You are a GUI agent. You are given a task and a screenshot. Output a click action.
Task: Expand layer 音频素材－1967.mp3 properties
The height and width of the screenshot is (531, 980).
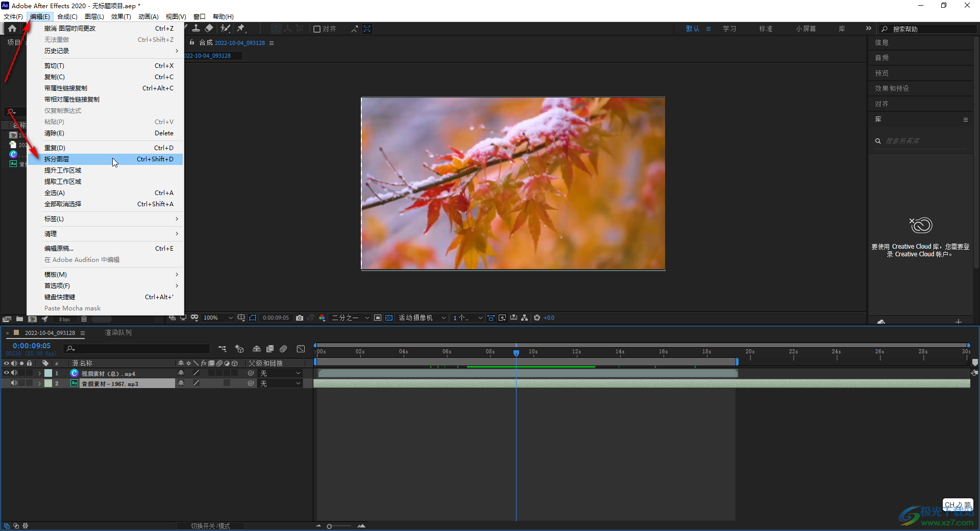pos(39,383)
